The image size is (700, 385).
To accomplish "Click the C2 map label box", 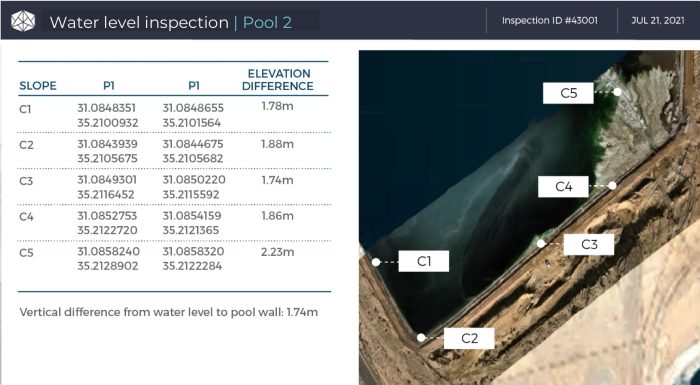I will [469, 338].
